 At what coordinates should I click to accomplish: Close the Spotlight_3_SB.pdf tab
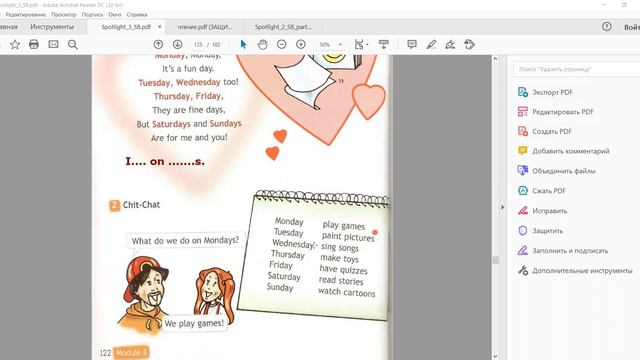point(160,27)
